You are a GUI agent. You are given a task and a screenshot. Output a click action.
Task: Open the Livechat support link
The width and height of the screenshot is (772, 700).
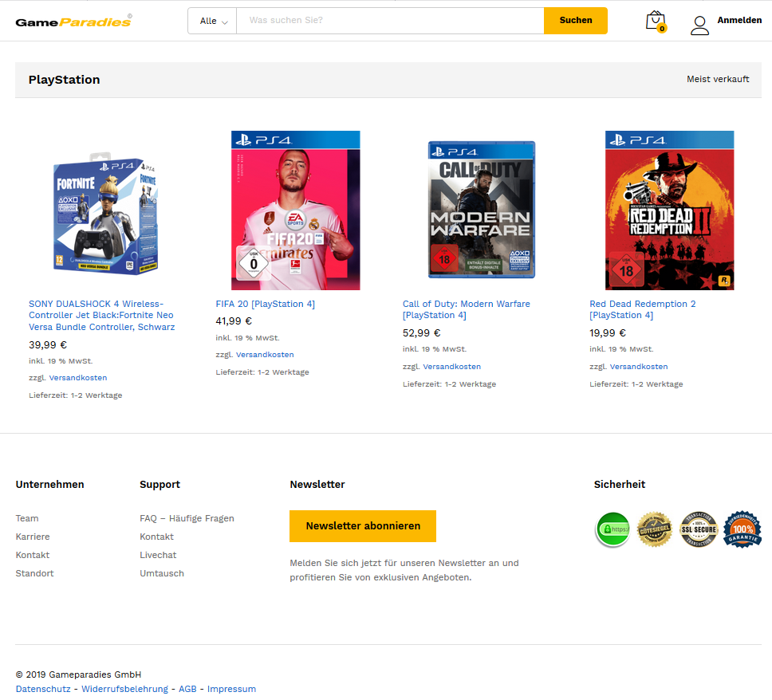158,555
